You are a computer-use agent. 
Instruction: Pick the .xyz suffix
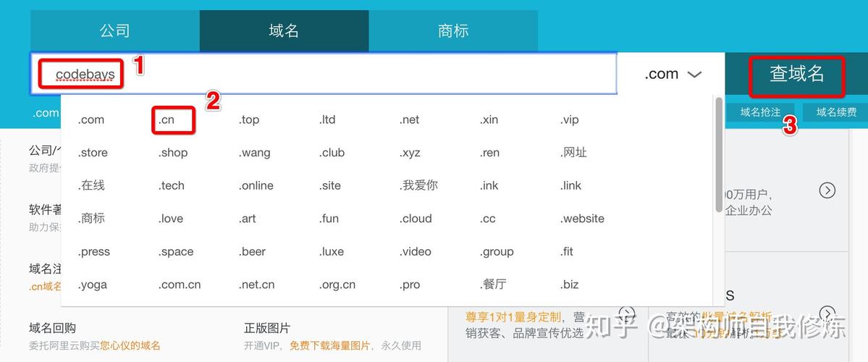[x=410, y=153]
